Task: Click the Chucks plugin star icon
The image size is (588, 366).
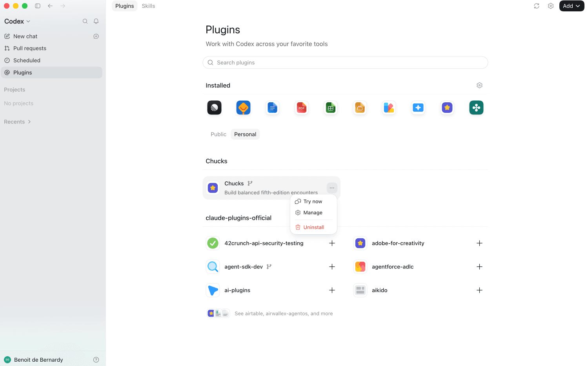Action: click(x=213, y=188)
